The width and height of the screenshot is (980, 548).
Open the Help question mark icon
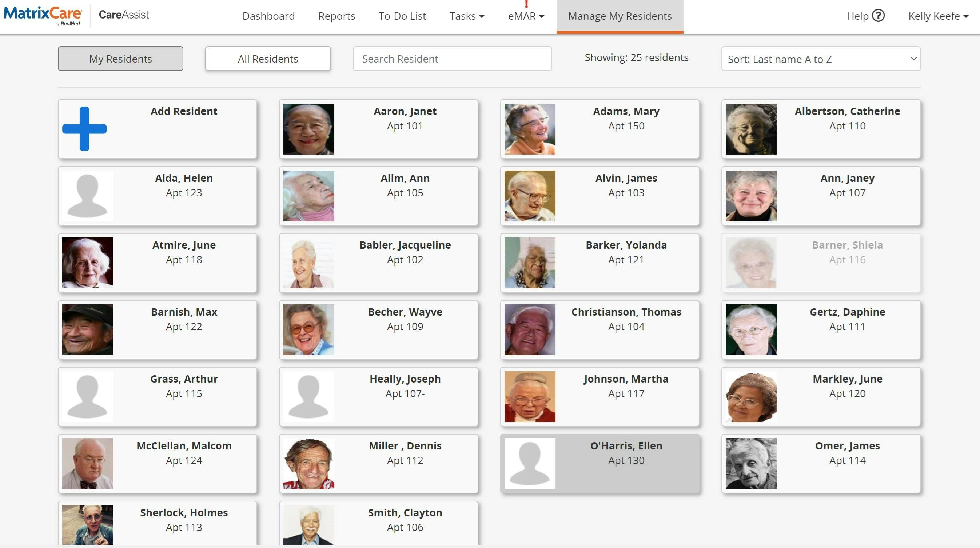point(880,16)
